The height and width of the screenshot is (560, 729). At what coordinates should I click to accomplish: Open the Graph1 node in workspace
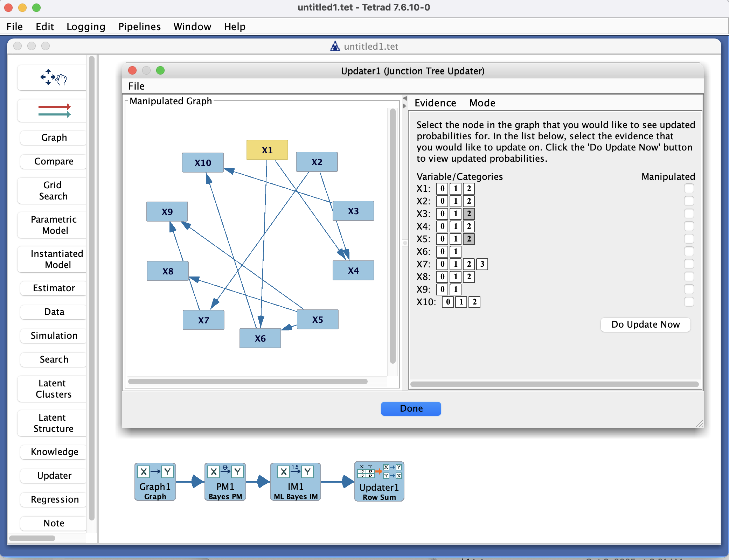(x=155, y=482)
